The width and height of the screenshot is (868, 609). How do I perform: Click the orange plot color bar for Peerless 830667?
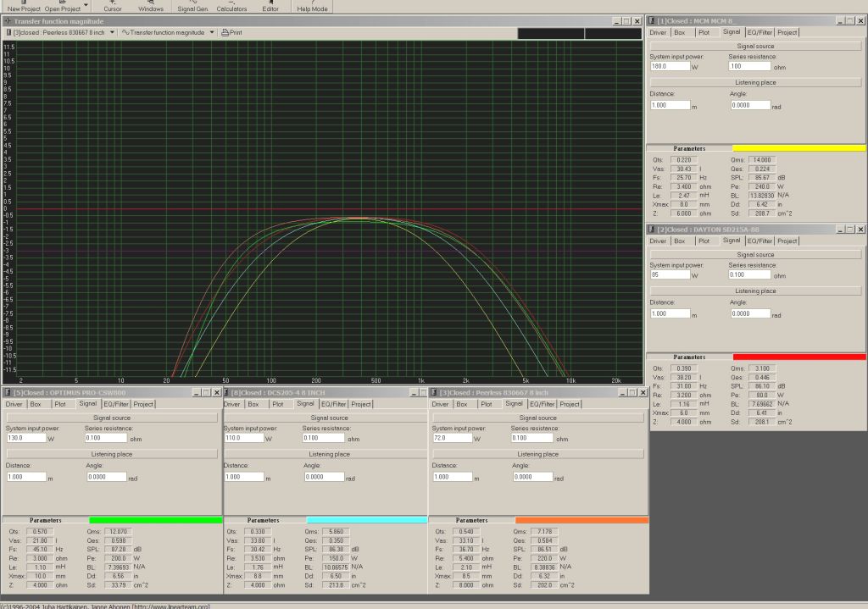pyautogui.click(x=581, y=520)
